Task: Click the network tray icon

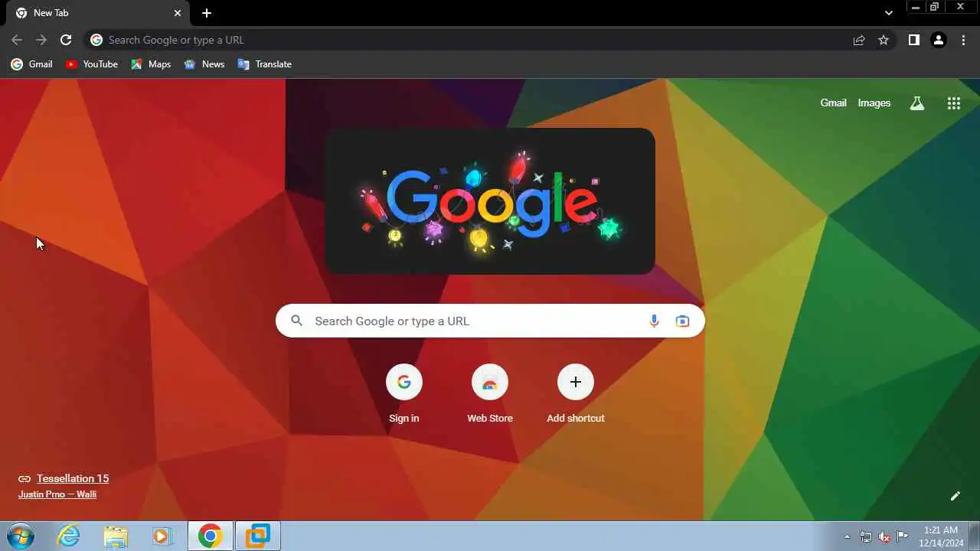Action: pos(866,536)
